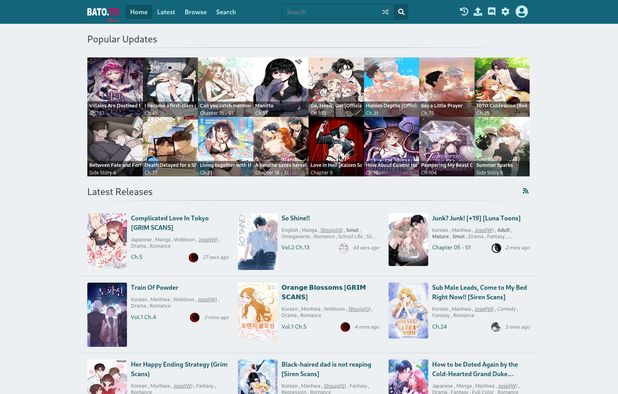Open Summer Sparks popular update tile
Screen dimensions: 618x394
(502, 147)
